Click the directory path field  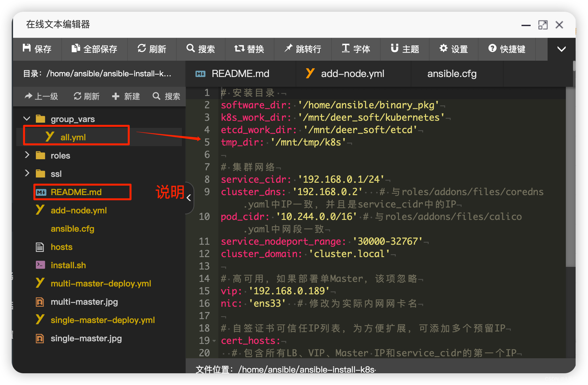pyautogui.click(x=97, y=74)
